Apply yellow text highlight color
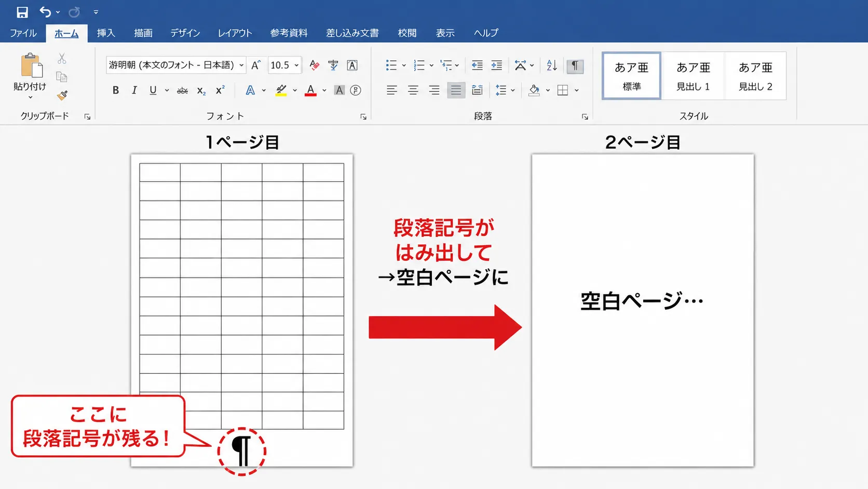 coord(281,90)
